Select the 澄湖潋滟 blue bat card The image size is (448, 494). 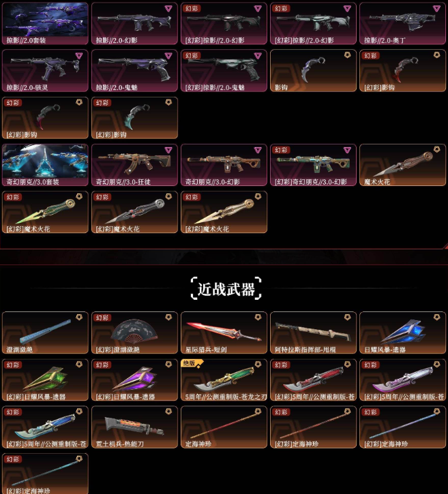click(45, 333)
